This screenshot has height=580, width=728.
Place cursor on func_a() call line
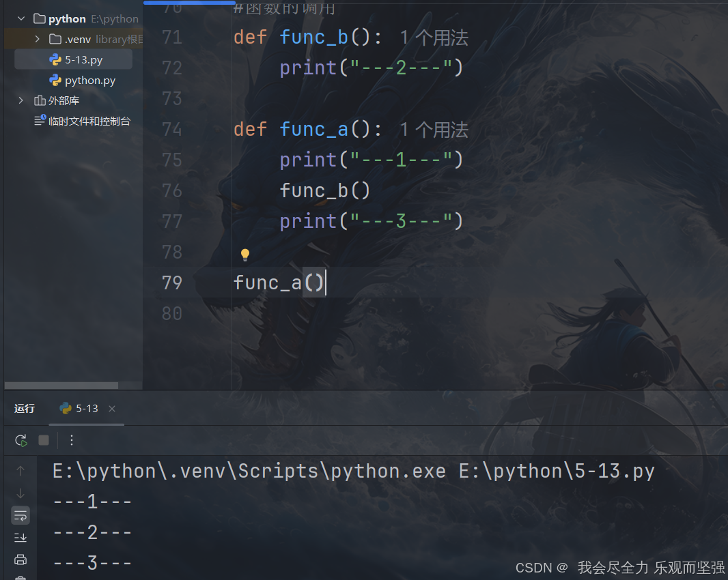[x=279, y=282]
